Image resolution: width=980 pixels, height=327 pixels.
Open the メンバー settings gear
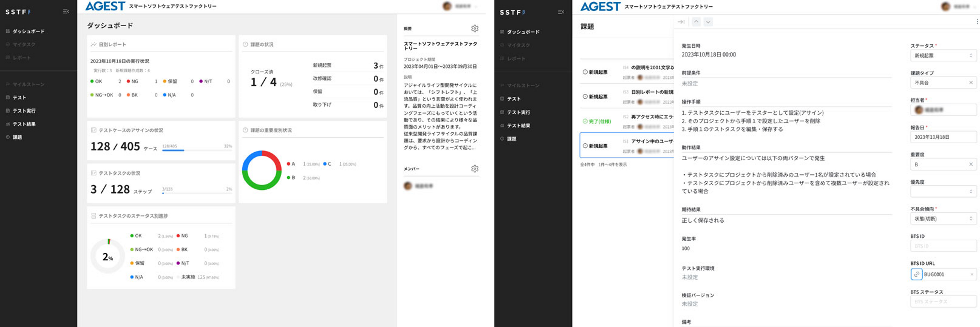tap(474, 169)
